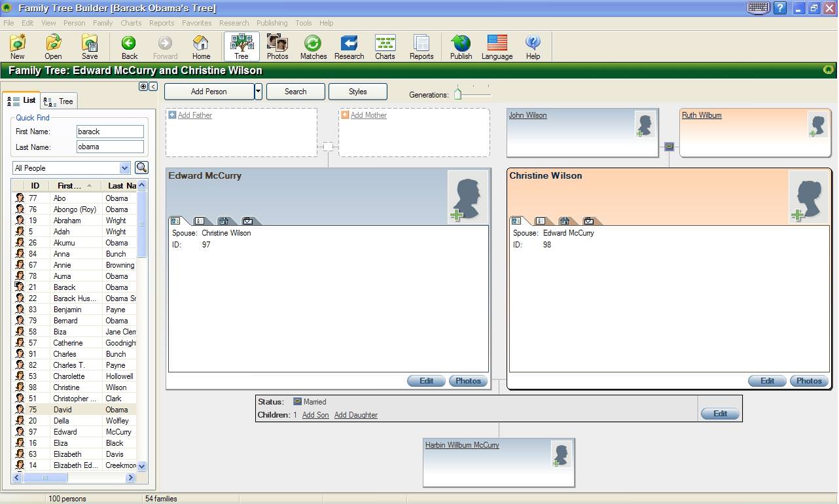Open the All People filter dropdown
The height and width of the screenshot is (504, 839).
point(125,168)
